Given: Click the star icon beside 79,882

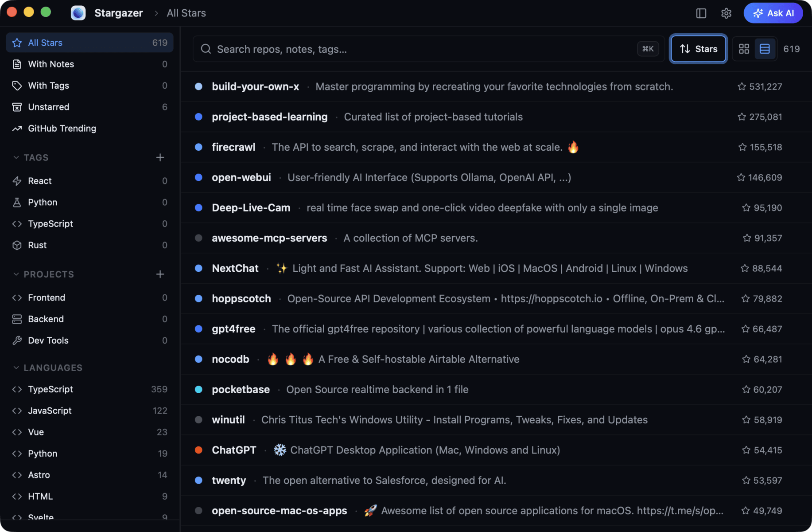Looking at the screenshot, I should point(746,298).
